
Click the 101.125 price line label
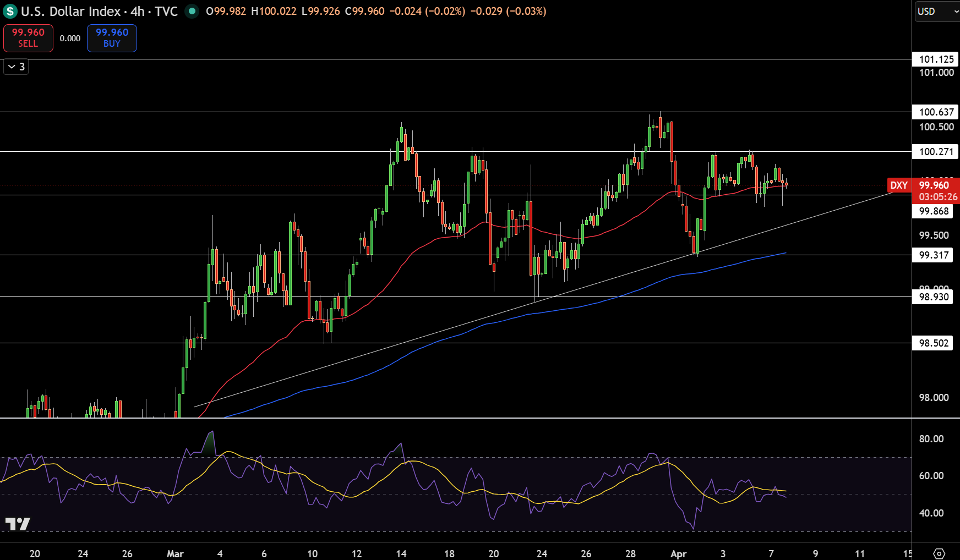[x=936, y=59]
